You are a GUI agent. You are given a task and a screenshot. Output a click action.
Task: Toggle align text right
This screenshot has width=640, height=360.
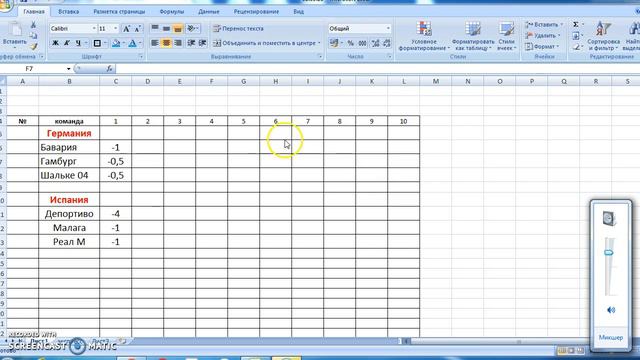(178, 43)
